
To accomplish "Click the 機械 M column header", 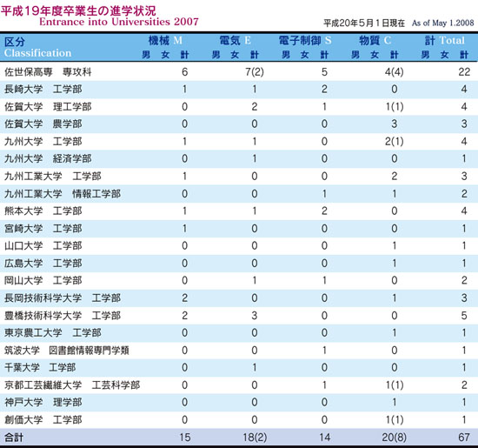I will [x=165, y=40].
